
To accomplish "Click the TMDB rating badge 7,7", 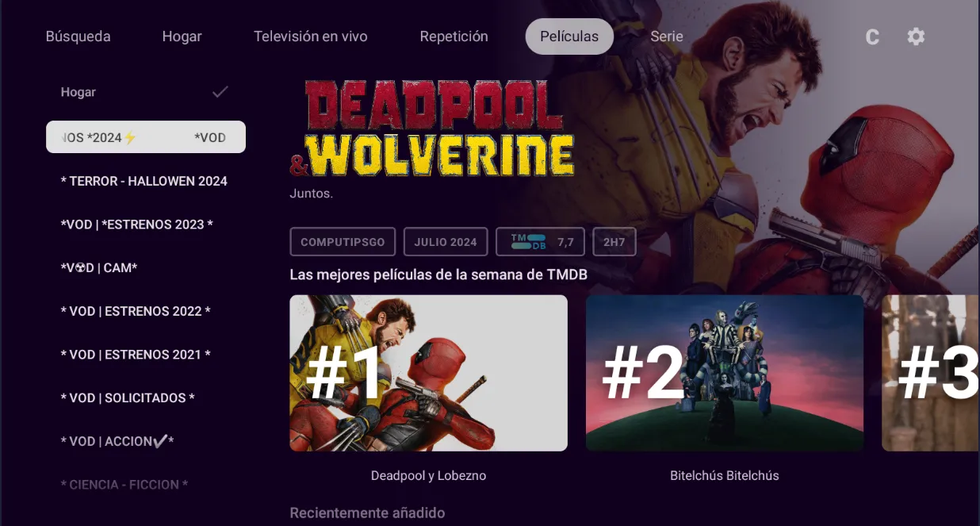I will click(x=540, y=242).
